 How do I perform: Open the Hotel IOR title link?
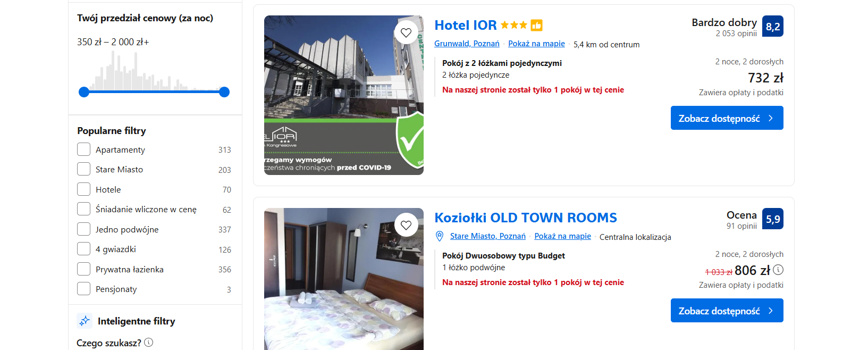pyautogui.click(x=466, y=25)
